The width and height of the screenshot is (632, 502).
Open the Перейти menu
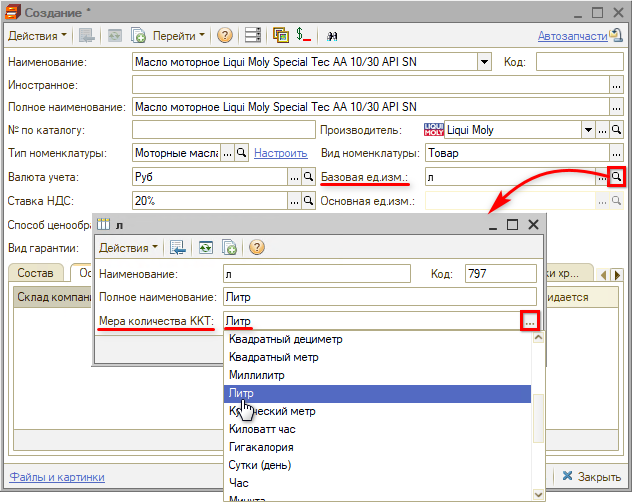coord(179,36)
